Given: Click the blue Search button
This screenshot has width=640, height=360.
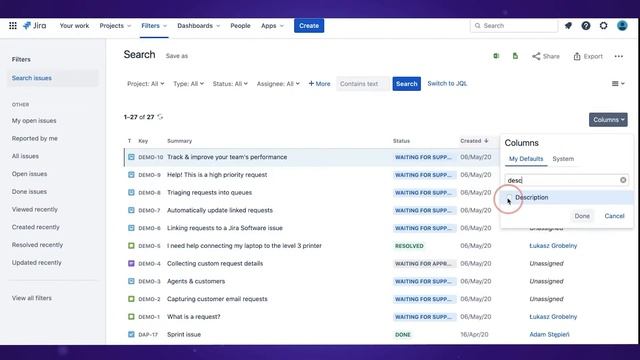Looking at the screenshot, I should 407,84.
